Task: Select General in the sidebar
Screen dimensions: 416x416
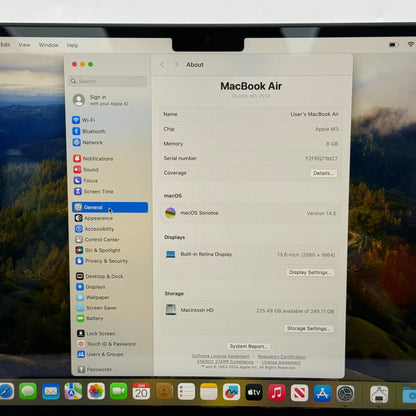Action: (110, 207)
